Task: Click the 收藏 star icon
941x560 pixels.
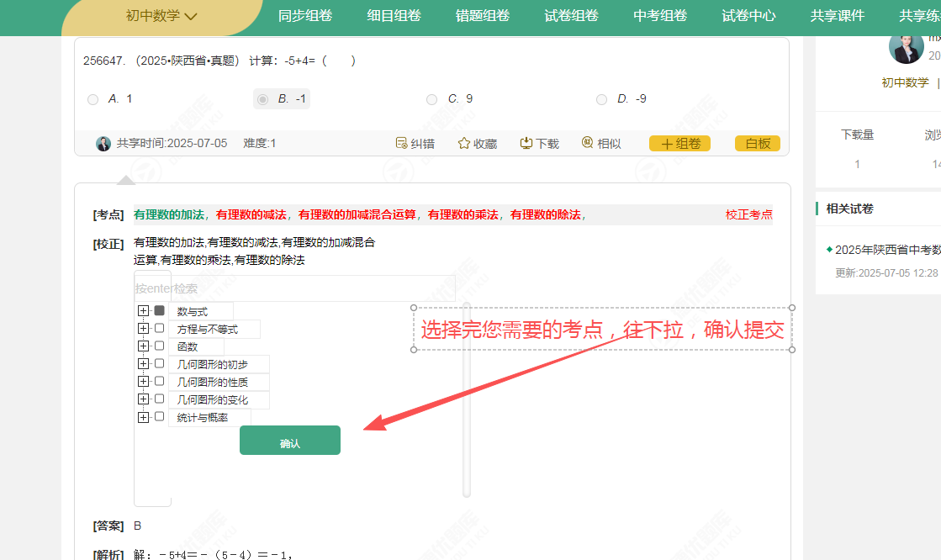Action: 463,143
